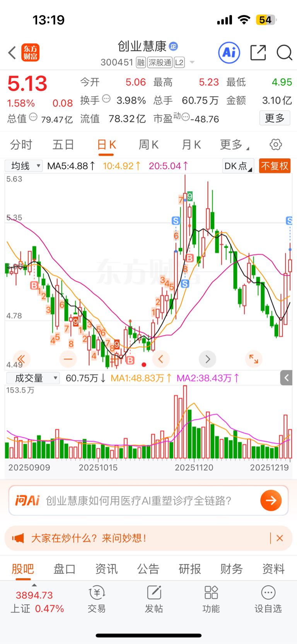297x644 pixels.
Task: Expand 上证 index bar arrow
Action: point(34,585)
